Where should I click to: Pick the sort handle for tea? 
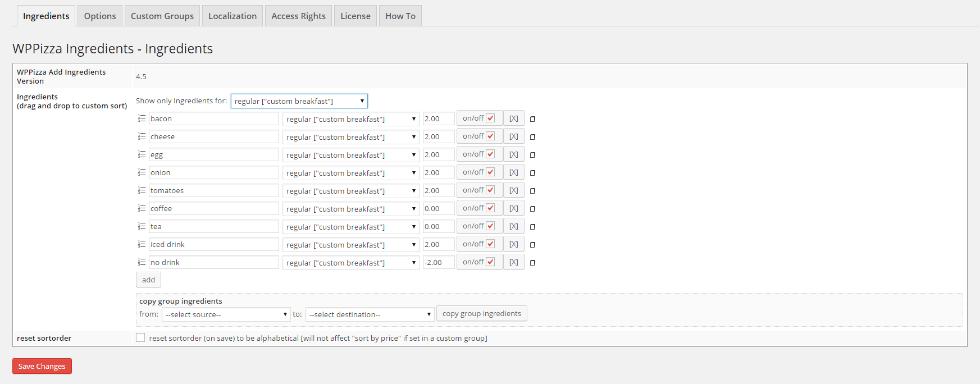coord(142,226)
